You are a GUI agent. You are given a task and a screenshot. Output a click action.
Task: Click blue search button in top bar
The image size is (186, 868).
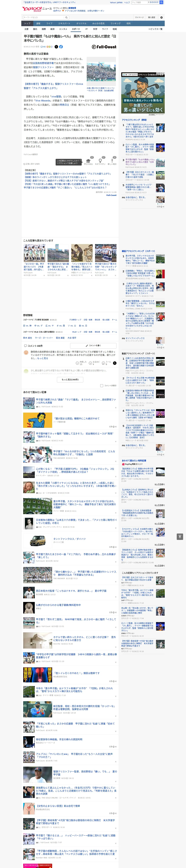click(x=161, y=2)
